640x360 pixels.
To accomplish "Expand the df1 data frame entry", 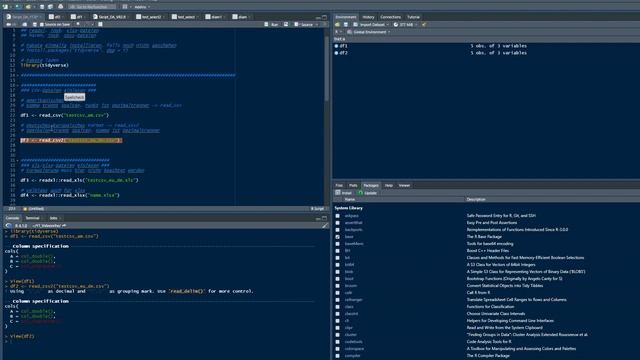I will pos(336,46).
